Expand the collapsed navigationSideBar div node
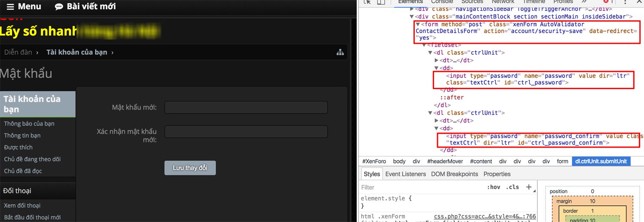Image resolution: width=644 pixels, height=222 pixels. [x=412, y=9]
